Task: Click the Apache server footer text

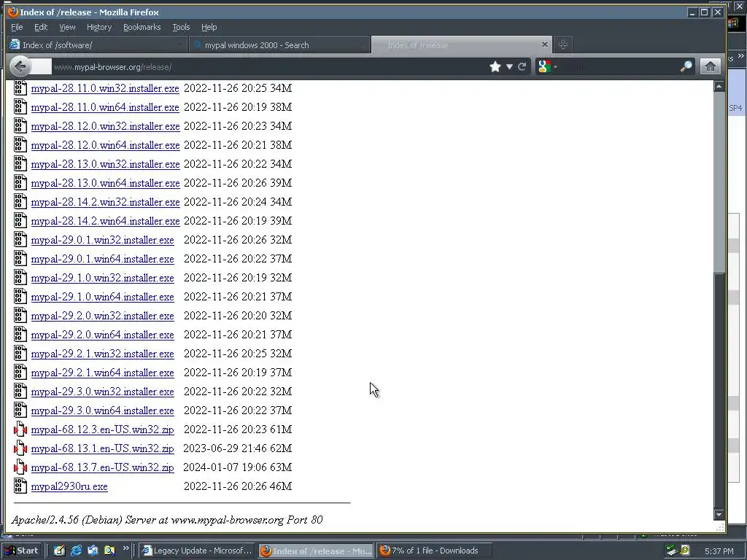Action: coord(167,519)
